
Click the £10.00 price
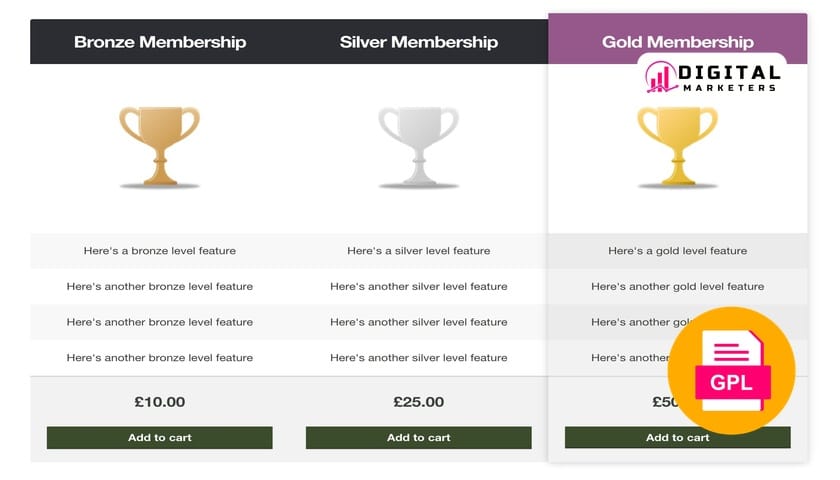tap(160, 402)
